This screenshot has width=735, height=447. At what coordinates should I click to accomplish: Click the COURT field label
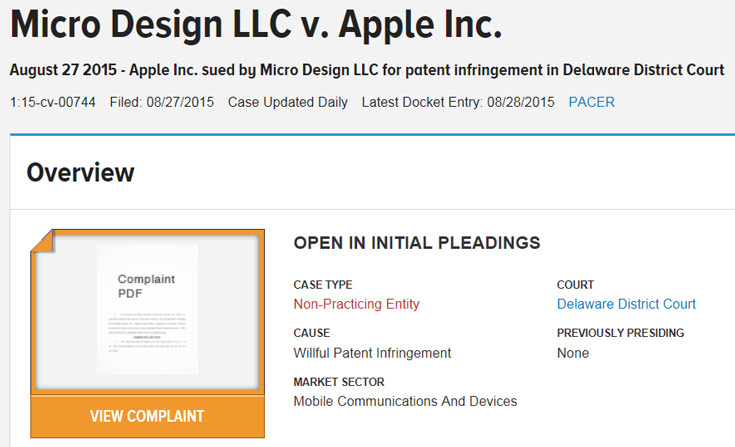coord(575,285)
